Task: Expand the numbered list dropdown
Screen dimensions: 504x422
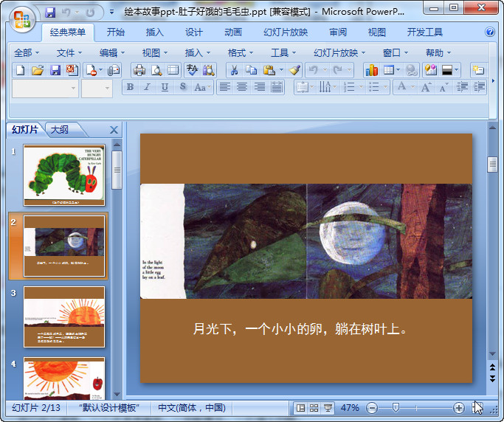Action: (x=361, y=87)
